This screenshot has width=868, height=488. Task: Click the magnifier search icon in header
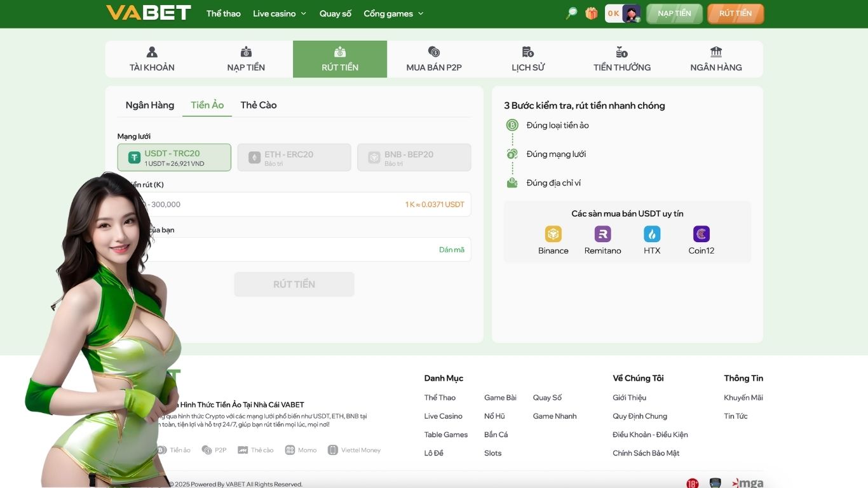tap(571, 13)
